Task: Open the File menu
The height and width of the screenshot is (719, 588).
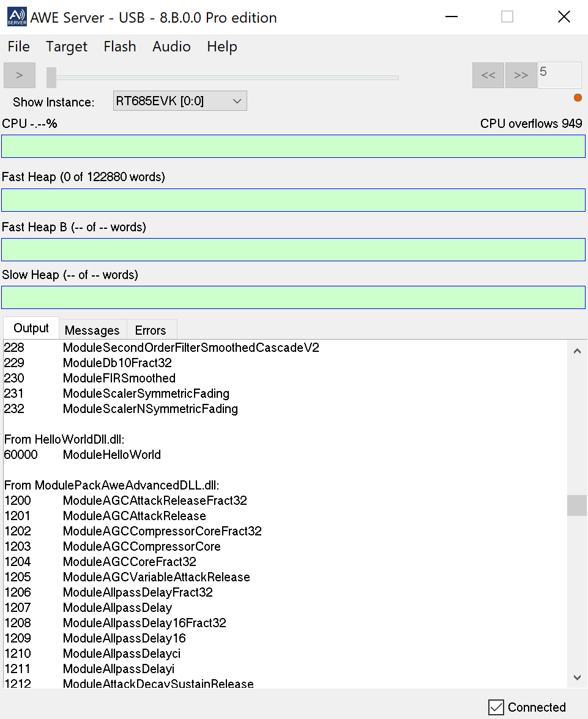Action: pyautogui.click(x=18, y=47)
